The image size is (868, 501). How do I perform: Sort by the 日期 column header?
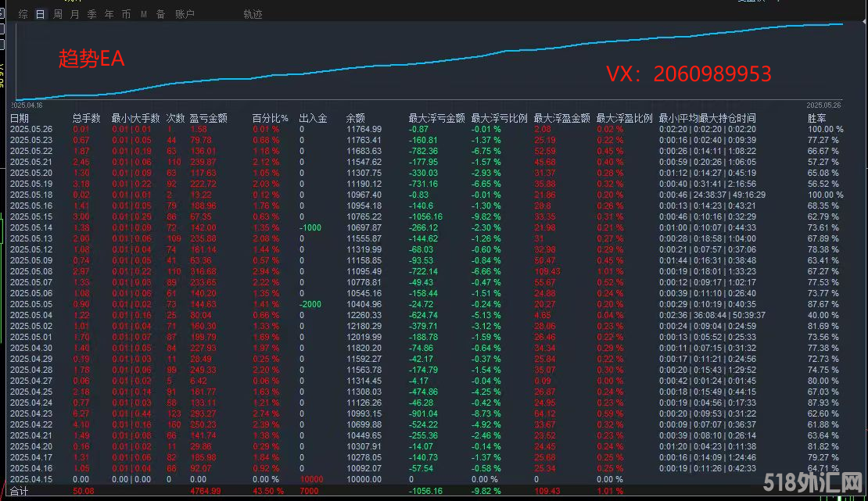click(x=20, y=119)
